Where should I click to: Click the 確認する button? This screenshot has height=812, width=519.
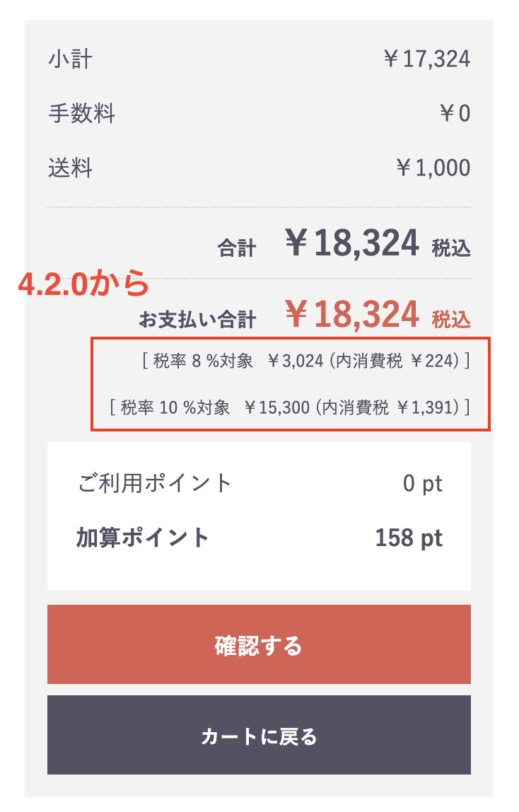coord(259,644)
